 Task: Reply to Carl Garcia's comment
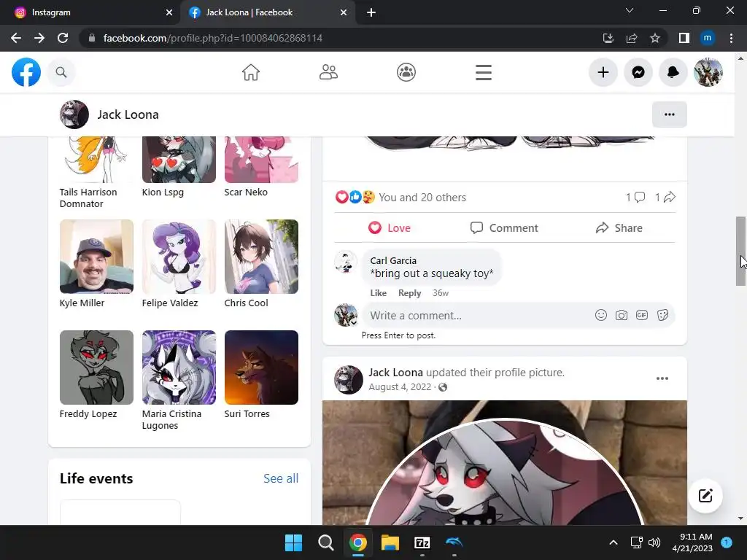pos(410,293)
